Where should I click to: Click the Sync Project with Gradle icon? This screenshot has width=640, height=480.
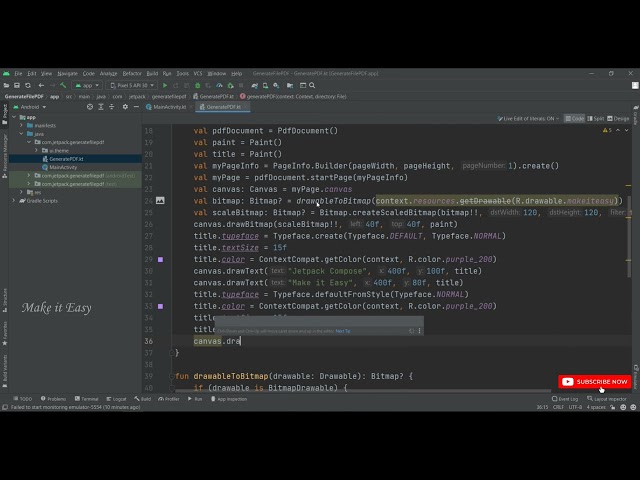pos(255,85)
